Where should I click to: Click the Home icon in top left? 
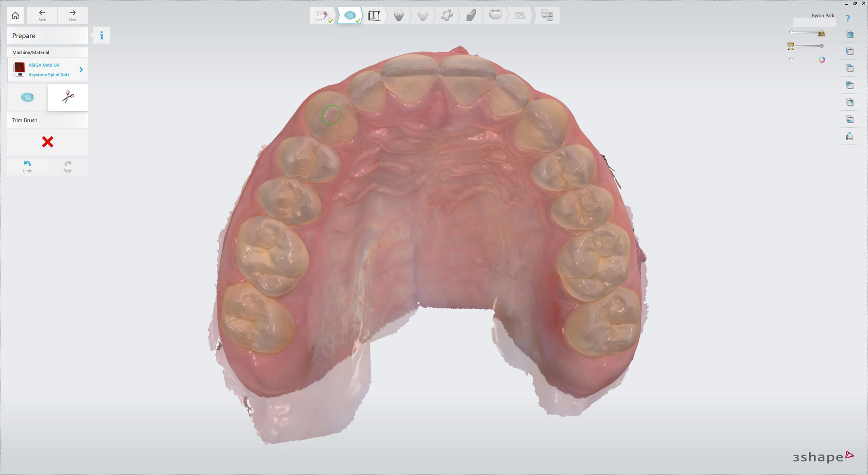(15, 15)
